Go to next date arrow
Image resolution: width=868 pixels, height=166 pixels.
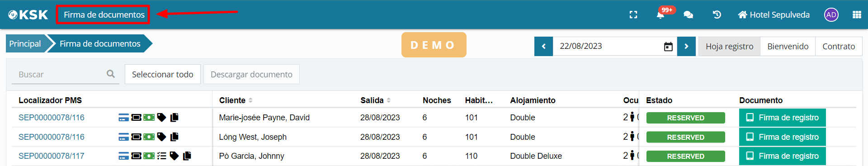pyautogui.click(x=686, y=47)
